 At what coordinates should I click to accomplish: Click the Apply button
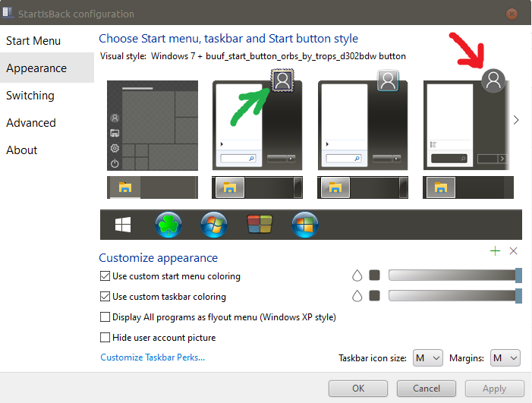click(494, 389)
